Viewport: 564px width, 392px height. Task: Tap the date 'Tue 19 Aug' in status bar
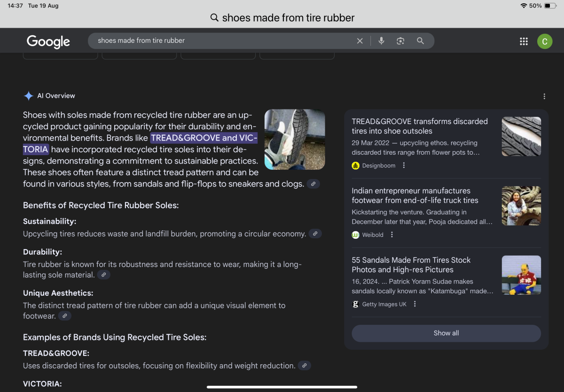click(x=43, y=6)
